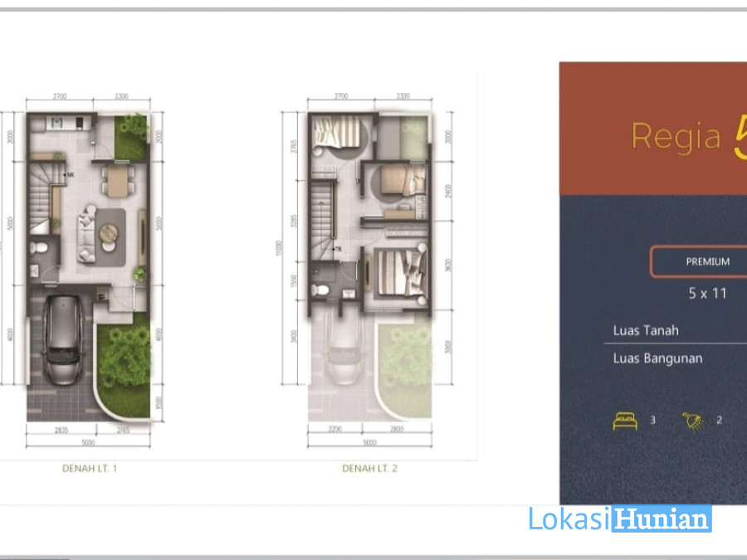747x560 pixels.
Task: Select the PREMIUM type button
Action: [700, 261]
